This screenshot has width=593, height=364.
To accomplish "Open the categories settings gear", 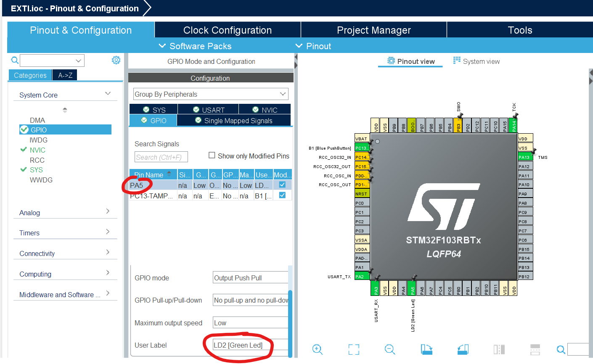I will click(116, 60).
